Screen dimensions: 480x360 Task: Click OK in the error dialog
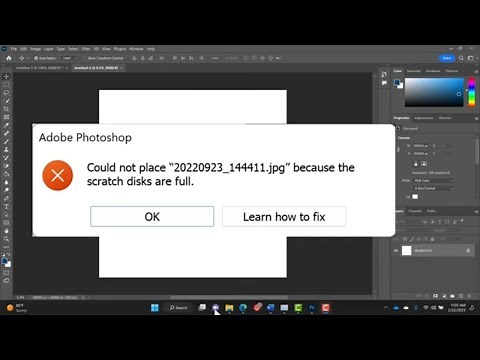pyautogui.click(x=152, y=217)
